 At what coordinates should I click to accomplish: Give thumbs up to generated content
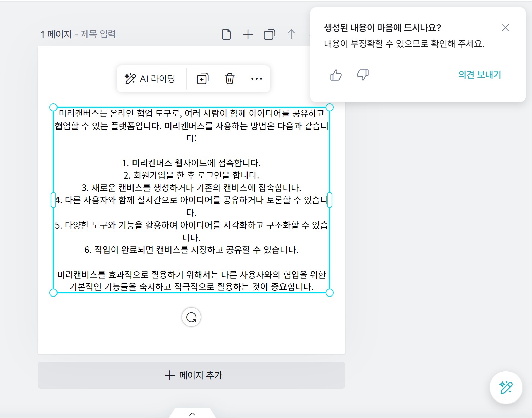[336, 75]
